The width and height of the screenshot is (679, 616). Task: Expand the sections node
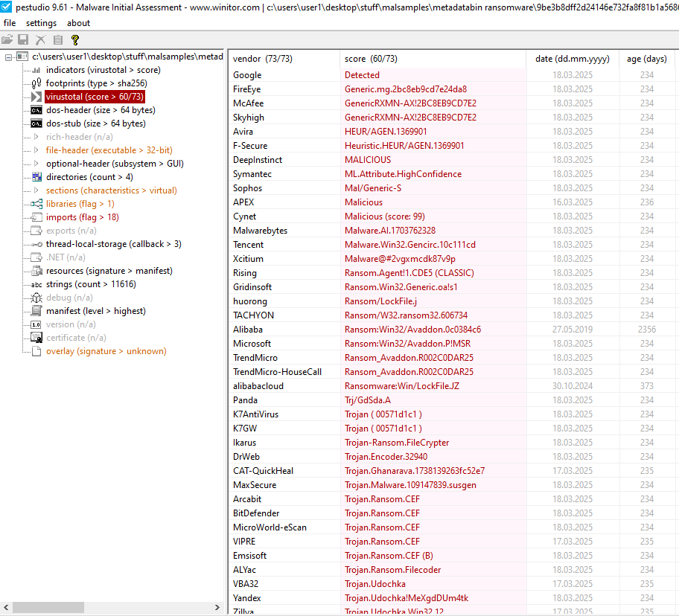pos(36,190)
